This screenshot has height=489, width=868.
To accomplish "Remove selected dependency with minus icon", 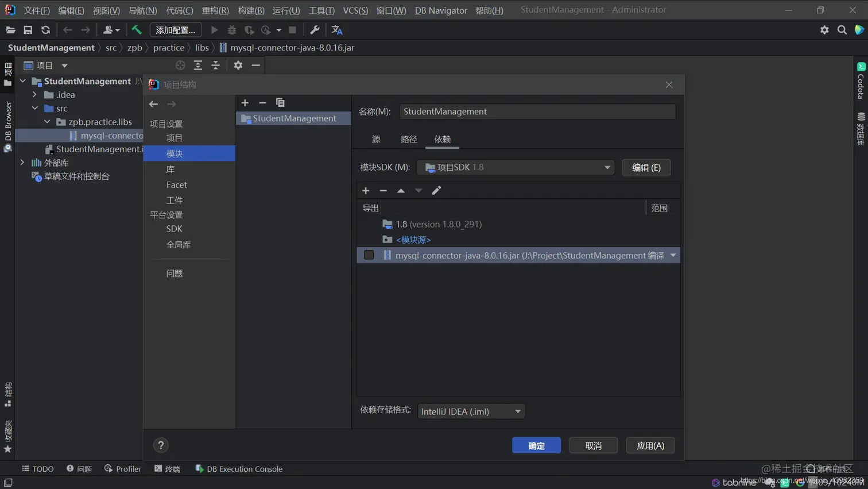I will (x=383, y=191).
